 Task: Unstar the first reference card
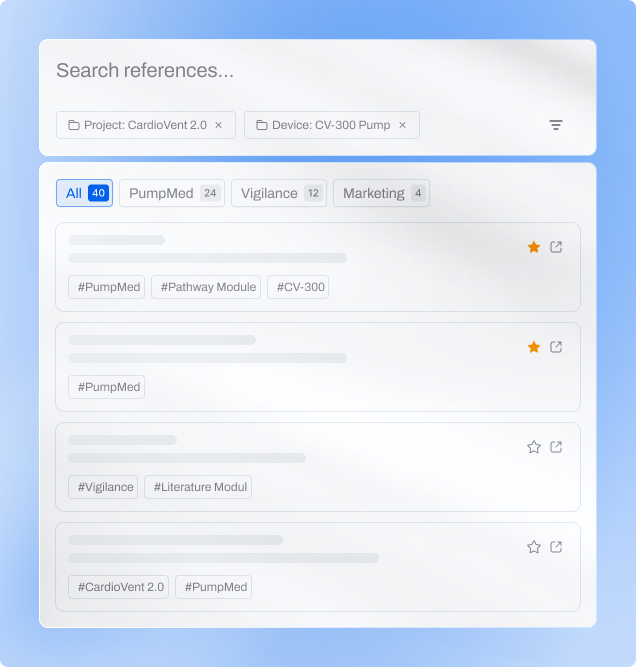coord(534,247)
